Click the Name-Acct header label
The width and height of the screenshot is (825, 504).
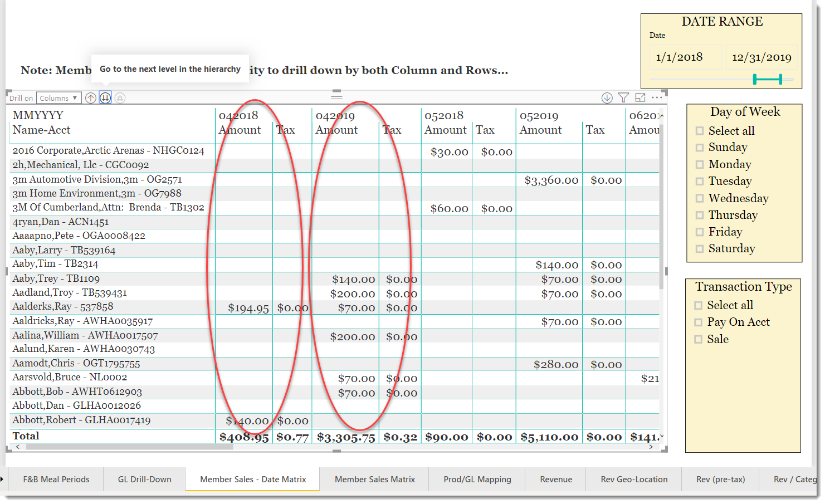pyautogui.click(x=42, y=130)
